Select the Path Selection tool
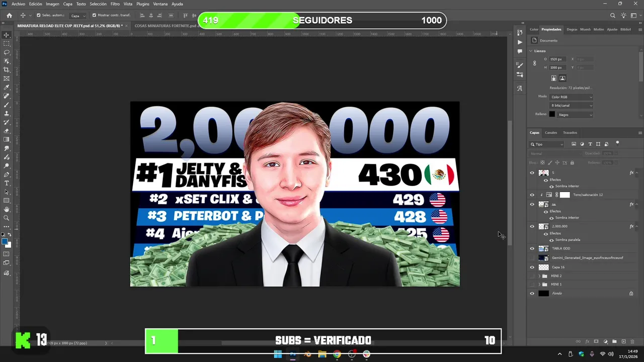This screenshot has height=362, width=644. click(7, 192)
